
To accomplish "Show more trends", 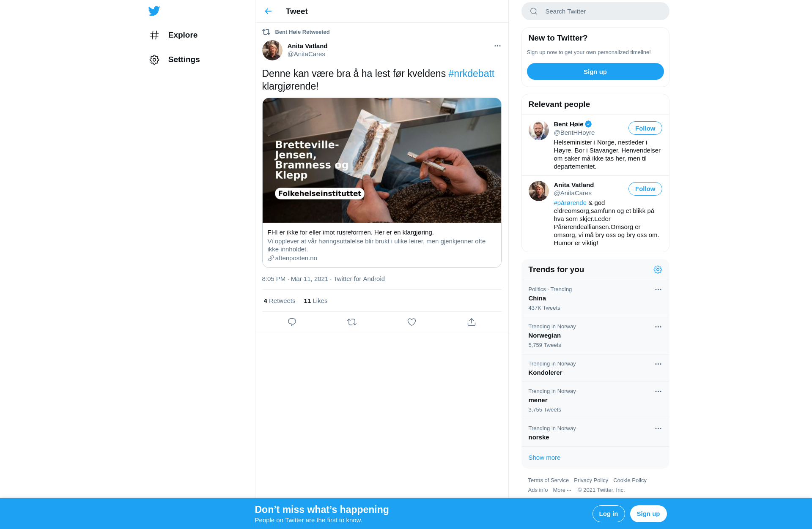I will click(544, 458).
